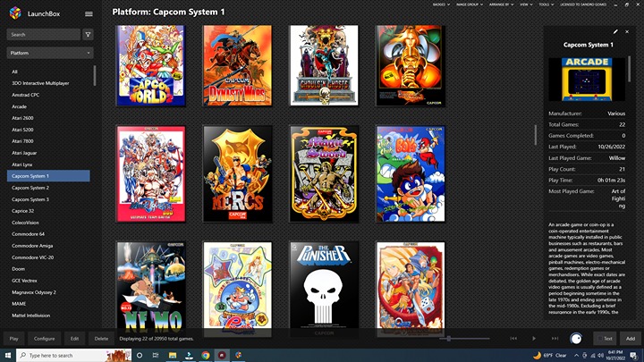Select the Arcade platform
This screenshot has width=644, height=362.
48,106
